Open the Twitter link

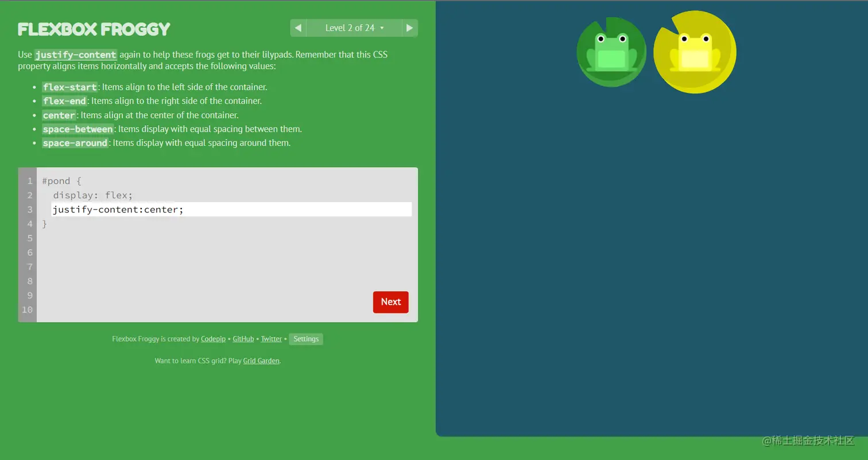click(x=272, y=339)
